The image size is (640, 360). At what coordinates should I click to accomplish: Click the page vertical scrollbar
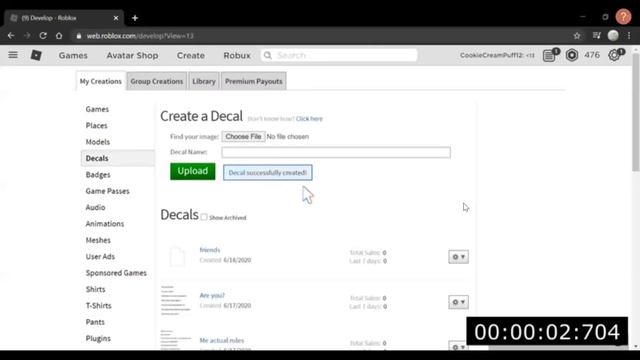(636, 112)
